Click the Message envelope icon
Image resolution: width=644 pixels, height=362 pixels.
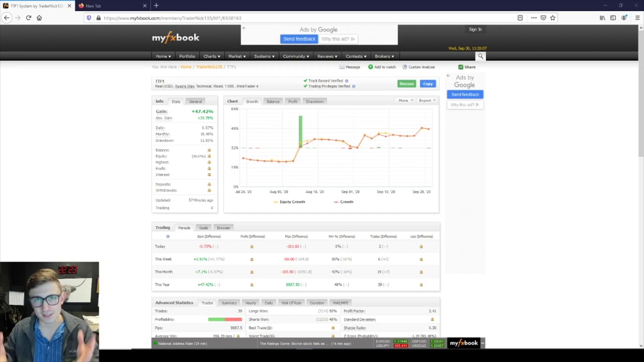342,67
